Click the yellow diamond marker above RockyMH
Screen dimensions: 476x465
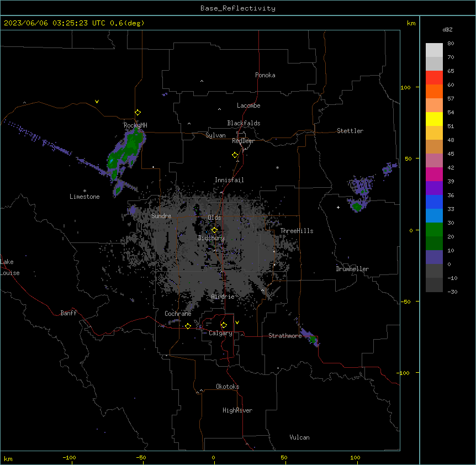click(x=137, y=113)
